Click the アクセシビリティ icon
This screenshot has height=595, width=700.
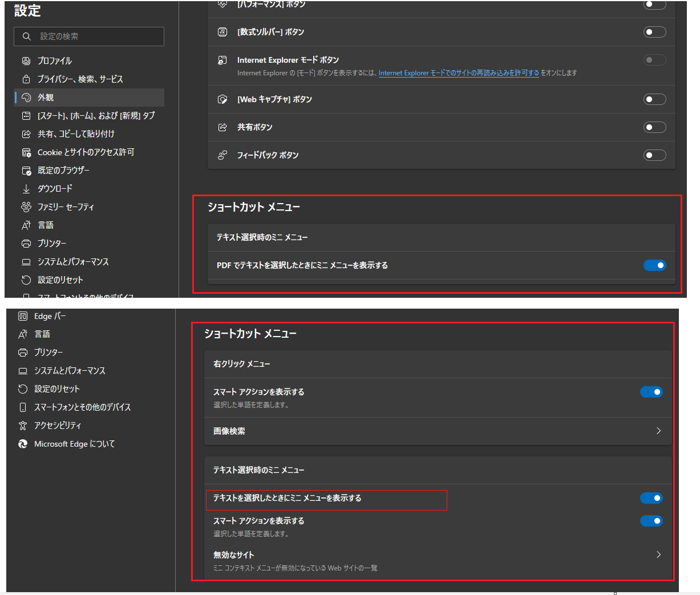(23, 426)
